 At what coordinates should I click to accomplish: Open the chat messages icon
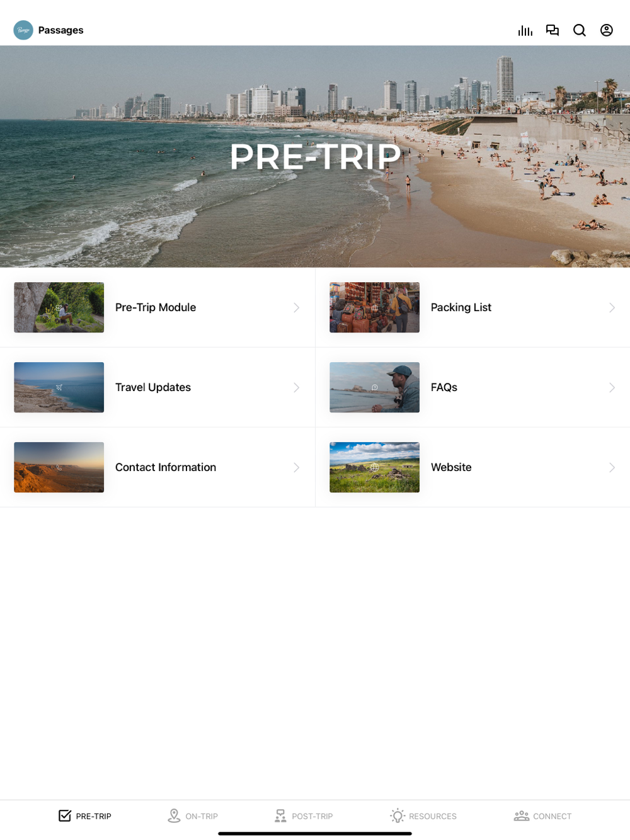click(x=553, y=30)
